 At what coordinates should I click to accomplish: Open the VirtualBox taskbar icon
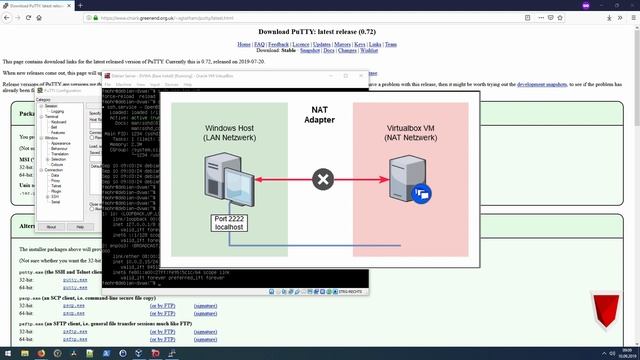click(139, 353)
